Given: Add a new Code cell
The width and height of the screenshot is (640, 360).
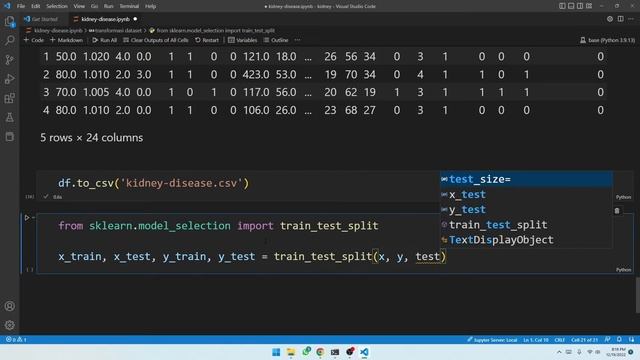Looking at the screenshot, I should pos(33,40).
